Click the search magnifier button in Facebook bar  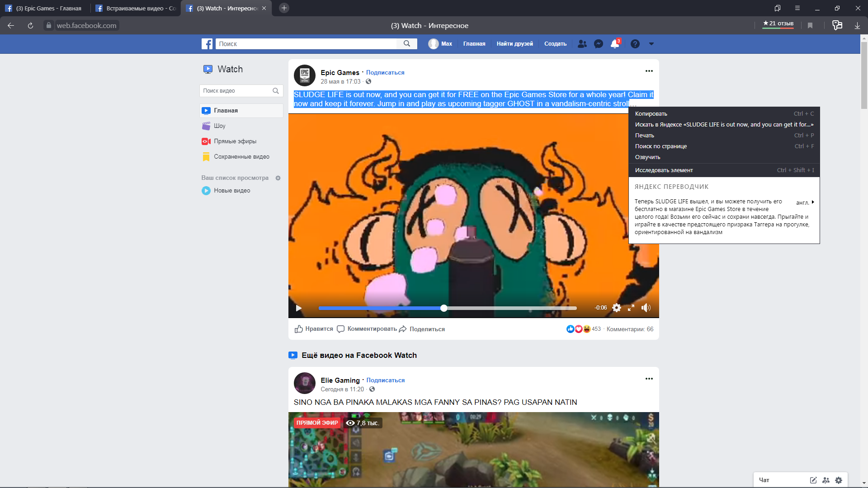407,44
